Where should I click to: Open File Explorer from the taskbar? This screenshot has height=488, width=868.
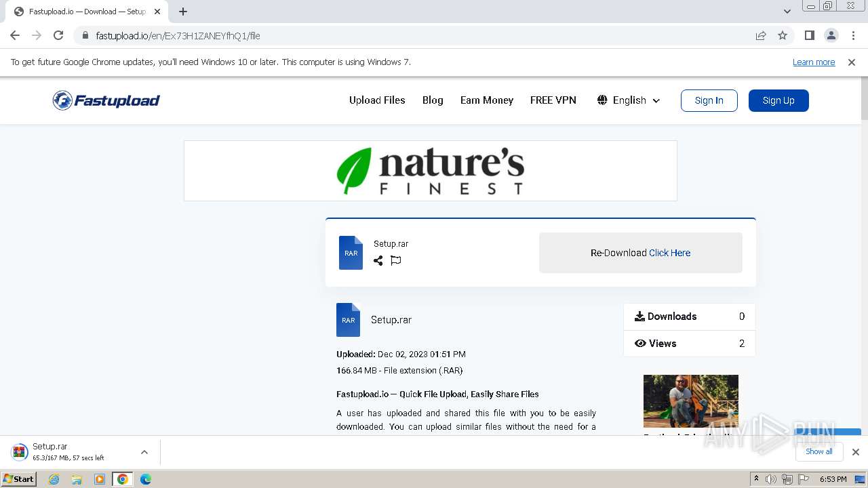click(x=77, y=479)
